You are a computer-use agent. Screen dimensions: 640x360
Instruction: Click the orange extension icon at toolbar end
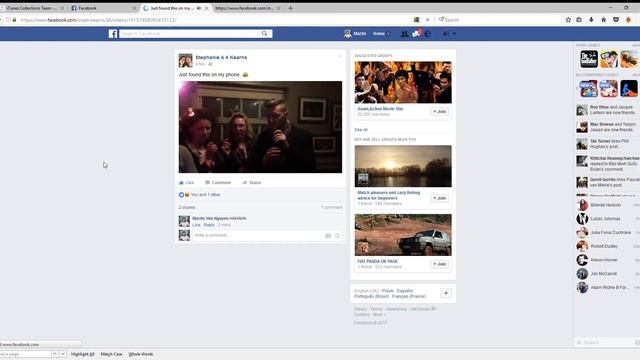(629, 20)
